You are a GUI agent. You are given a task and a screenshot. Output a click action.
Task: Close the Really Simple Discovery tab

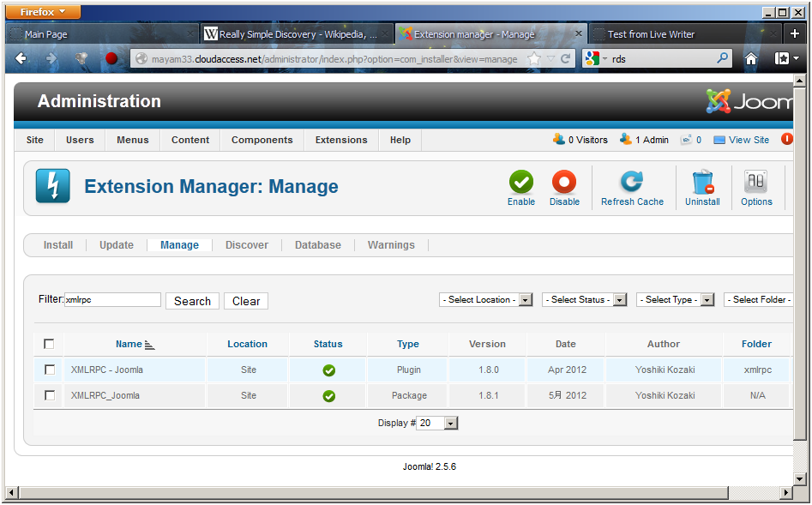click(385, 33)
